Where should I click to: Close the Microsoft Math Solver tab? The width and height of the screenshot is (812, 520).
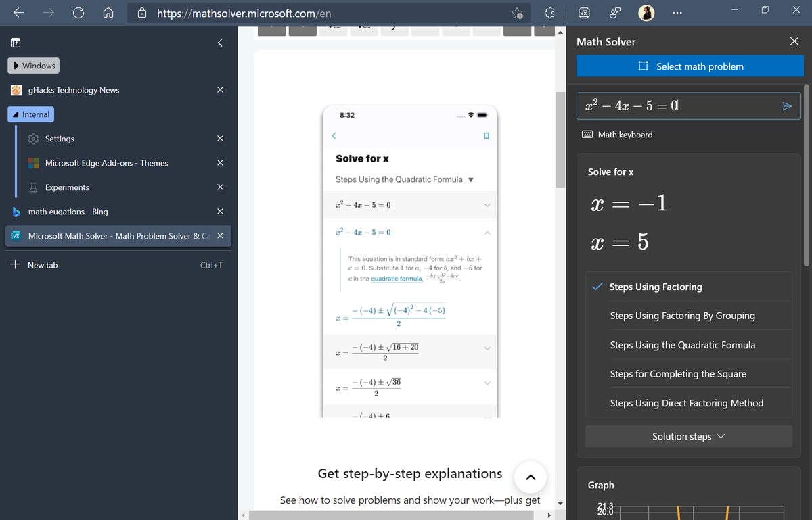tap(220, 236)
